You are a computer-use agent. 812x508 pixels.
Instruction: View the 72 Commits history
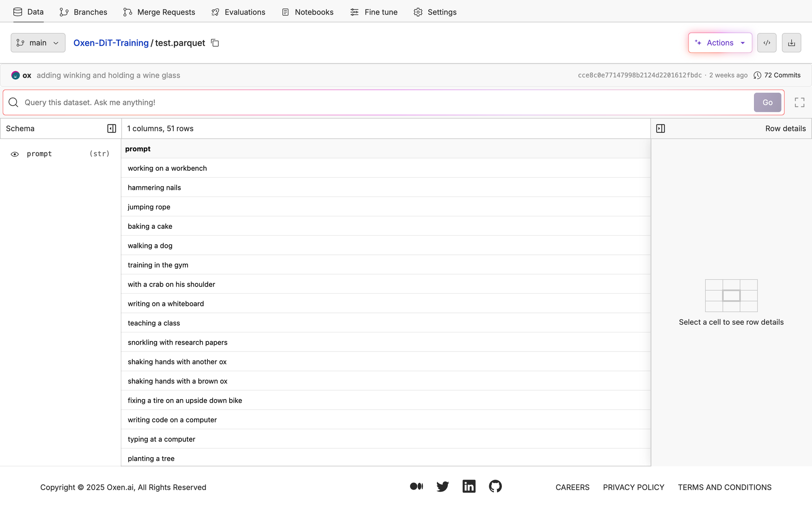tap(777, 75)
